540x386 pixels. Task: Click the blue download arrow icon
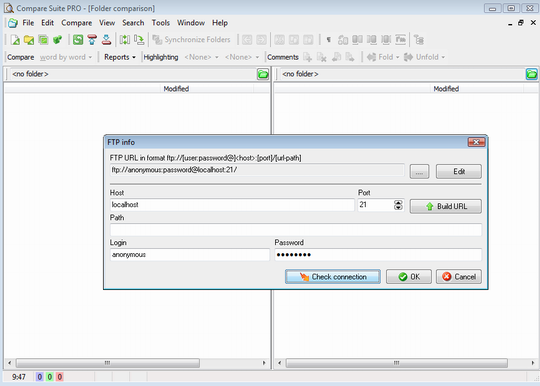(x=106, y=40)
